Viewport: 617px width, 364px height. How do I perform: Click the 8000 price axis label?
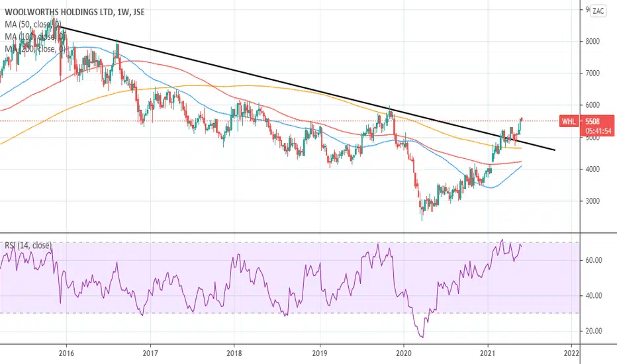pyautogui.click(x=593, y=41)
